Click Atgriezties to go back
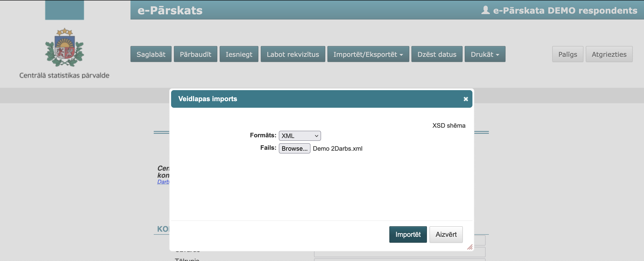 click(609, 54)
